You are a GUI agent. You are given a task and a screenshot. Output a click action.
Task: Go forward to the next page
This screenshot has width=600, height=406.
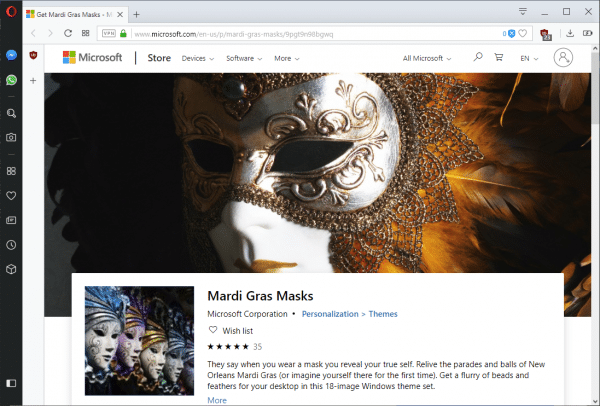50,34
